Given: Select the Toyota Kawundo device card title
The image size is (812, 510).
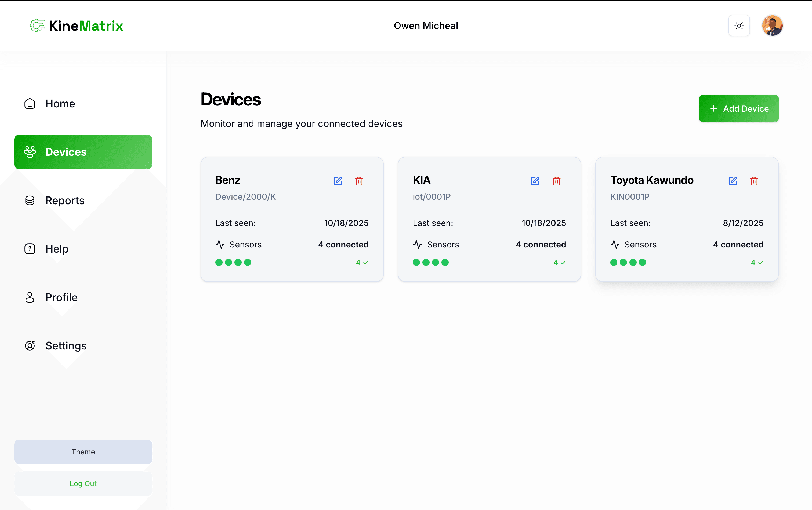Looking at the screenshot, I should click(651, 180).
